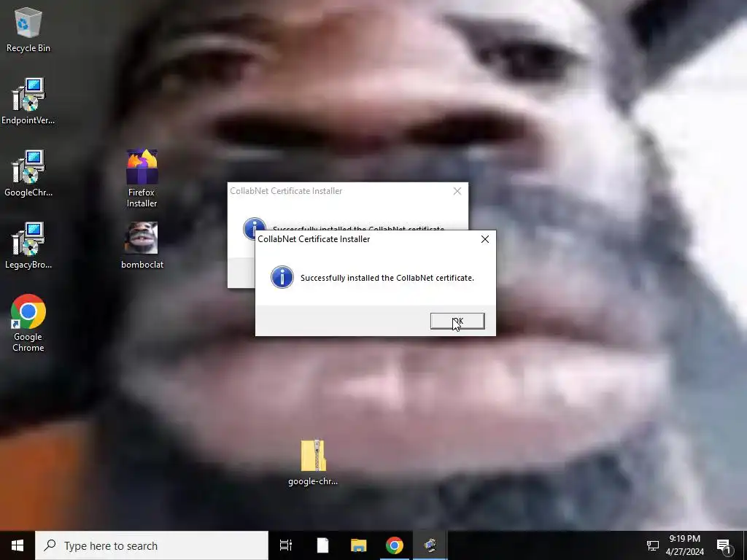Open the network status tray icon
747x560 pixels.
pos(653,545)
